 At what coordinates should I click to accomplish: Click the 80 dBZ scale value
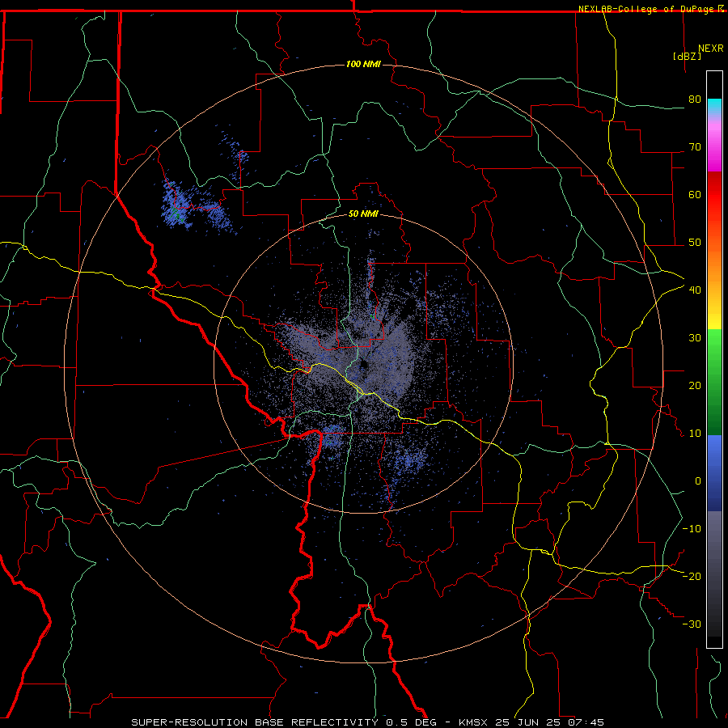(x=695, y=99)
